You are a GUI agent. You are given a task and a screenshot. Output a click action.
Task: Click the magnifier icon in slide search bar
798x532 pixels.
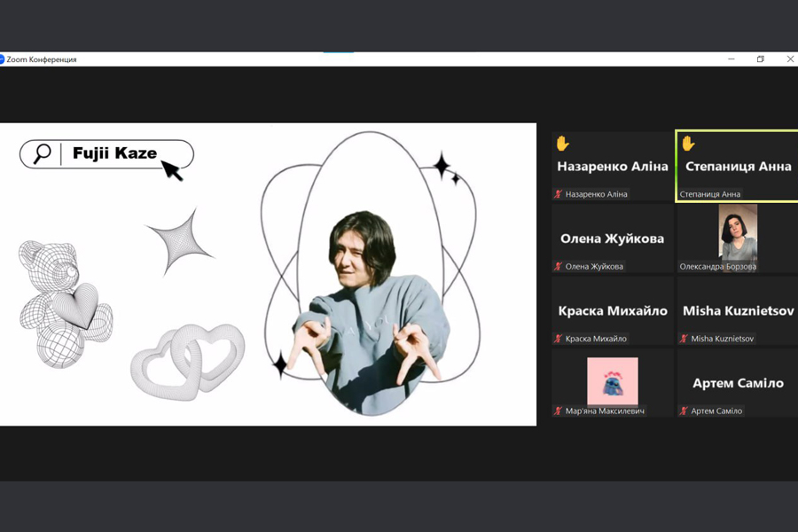coord(43,153)
